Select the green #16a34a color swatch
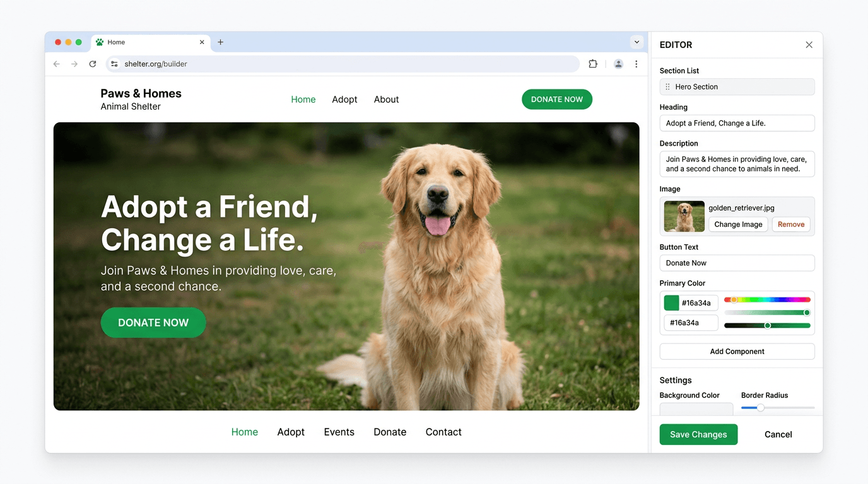868x484 pixels. click(x=671, y=302)
